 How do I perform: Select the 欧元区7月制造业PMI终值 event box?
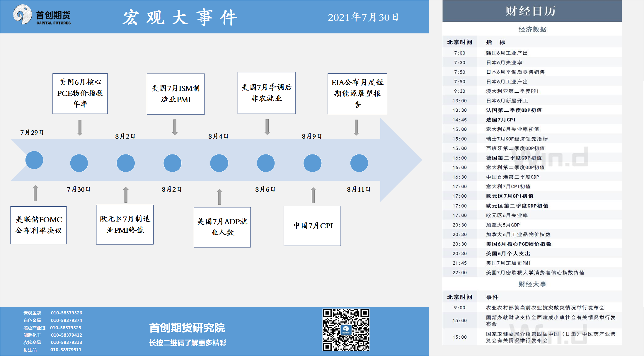[x=125, y=224]
